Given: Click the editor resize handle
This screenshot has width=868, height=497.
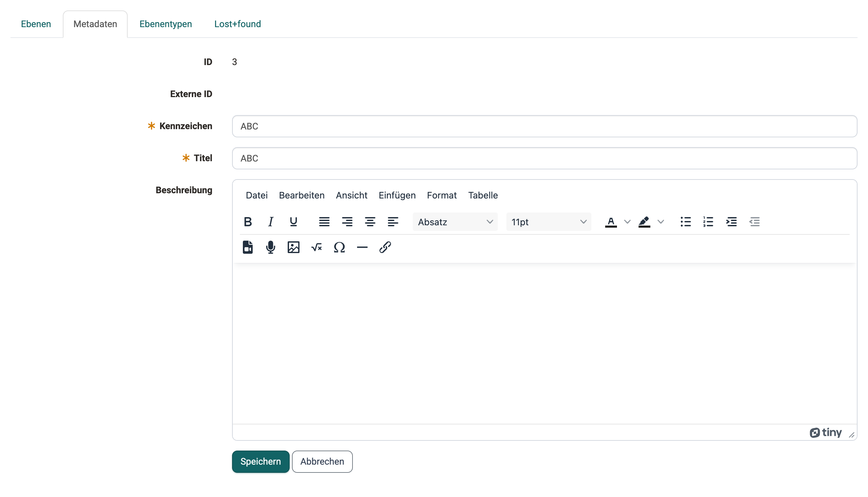Looking at the screenshot, I should (x=851, y=435).
